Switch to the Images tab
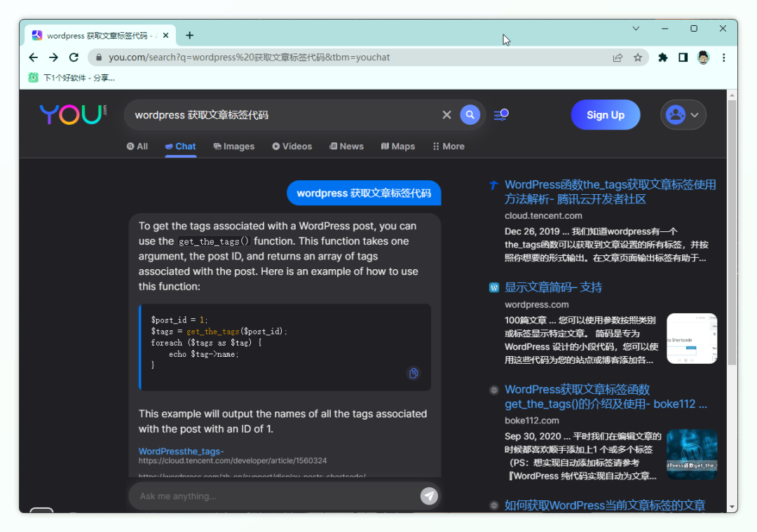This screenshot has height=532, width=757. 234,146
